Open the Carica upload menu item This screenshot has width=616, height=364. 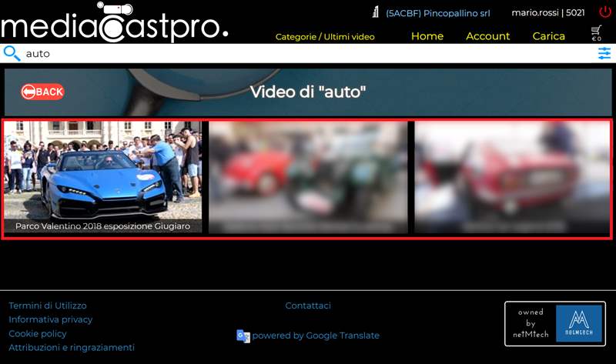point(548,36)
